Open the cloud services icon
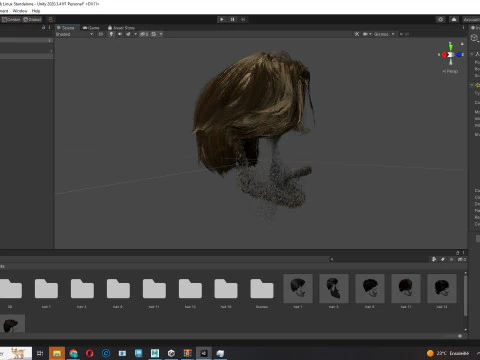 point(454,19)
